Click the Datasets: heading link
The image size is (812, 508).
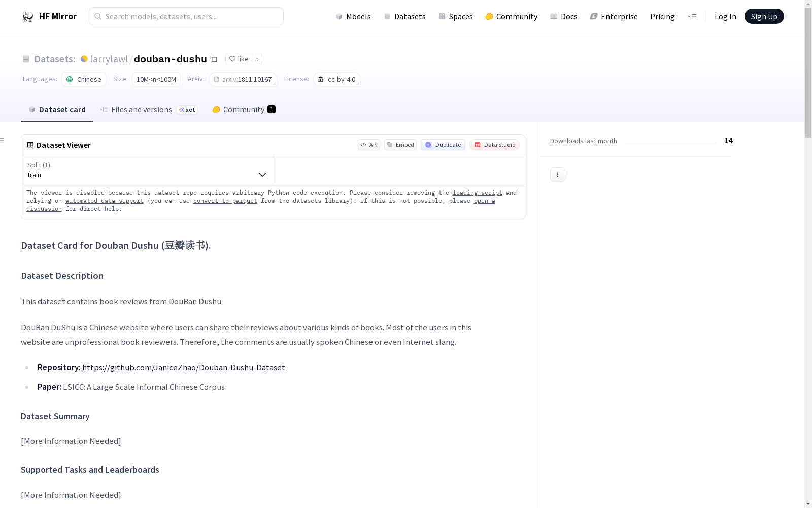(x=55, y=59)
